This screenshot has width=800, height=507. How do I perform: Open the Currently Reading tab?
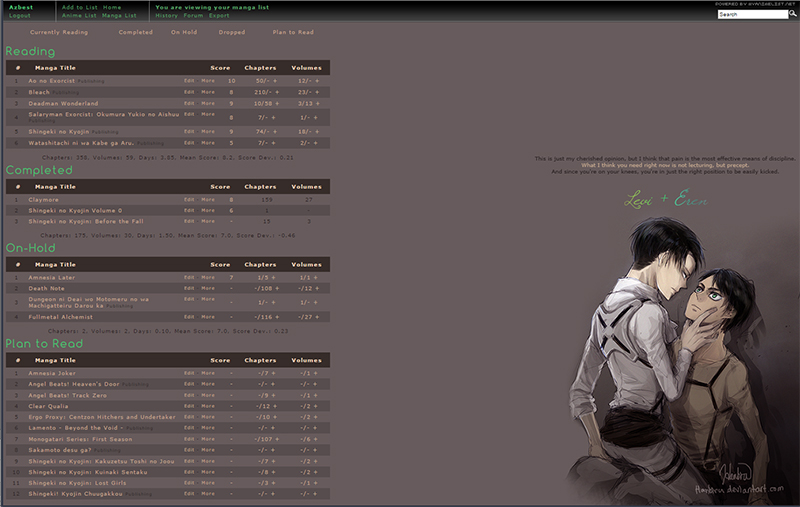point(59,32)
